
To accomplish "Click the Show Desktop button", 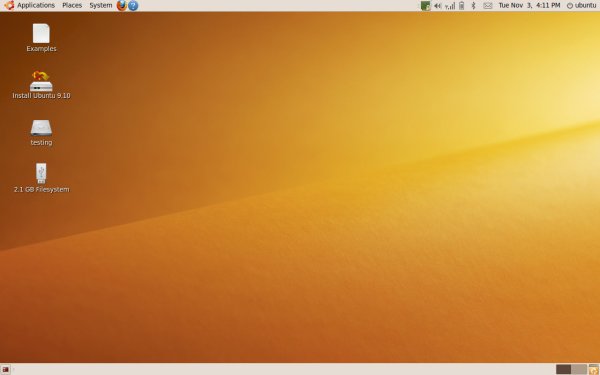I will click(x=5, y=370).
